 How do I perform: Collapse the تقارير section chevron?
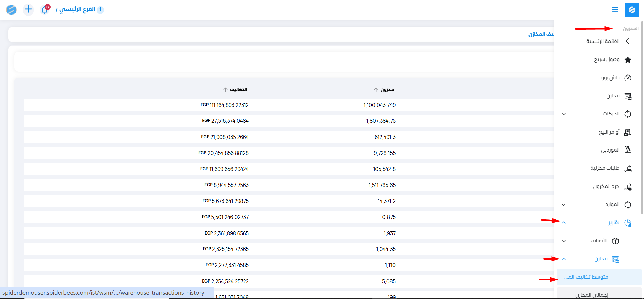click(564, 223)
